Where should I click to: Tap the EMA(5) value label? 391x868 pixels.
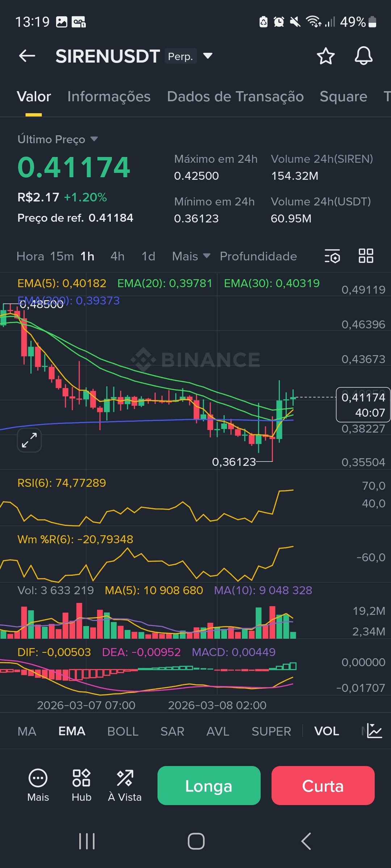click(62, 283)
